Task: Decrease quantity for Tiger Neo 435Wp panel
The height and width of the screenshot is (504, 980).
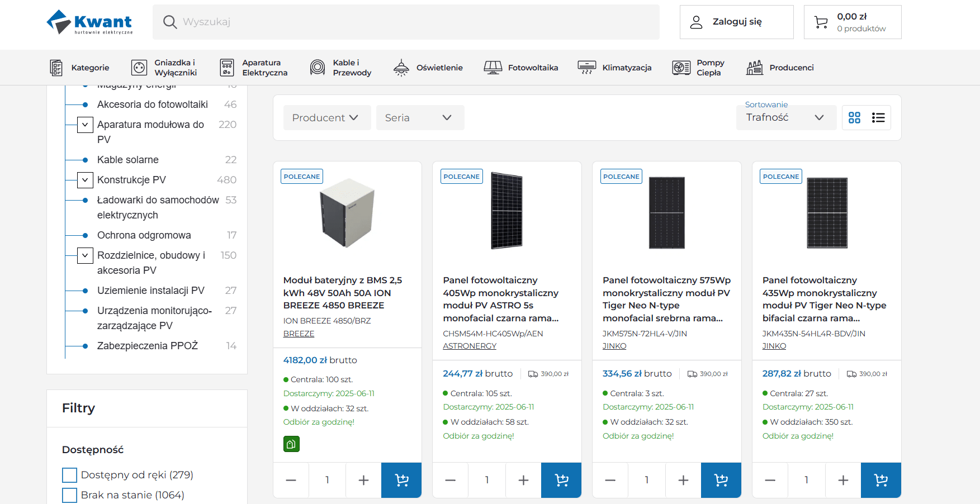Action: 770,480
